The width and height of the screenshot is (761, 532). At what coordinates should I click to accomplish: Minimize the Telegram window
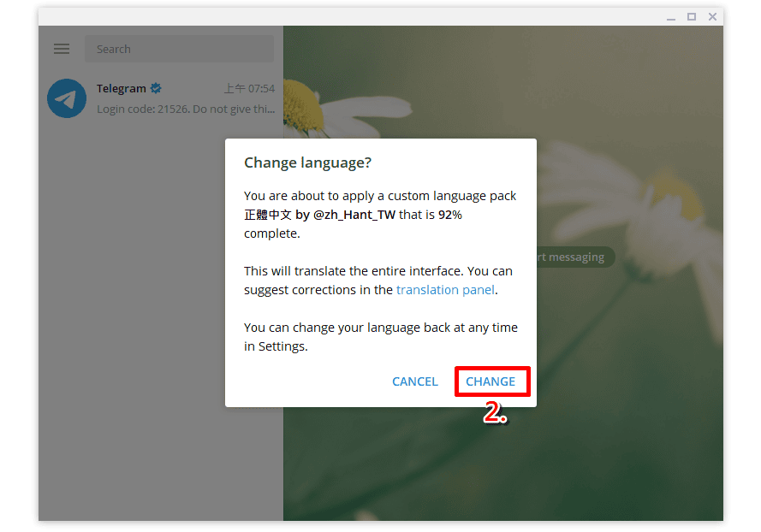pyautogui.click(x=671, y=17)
